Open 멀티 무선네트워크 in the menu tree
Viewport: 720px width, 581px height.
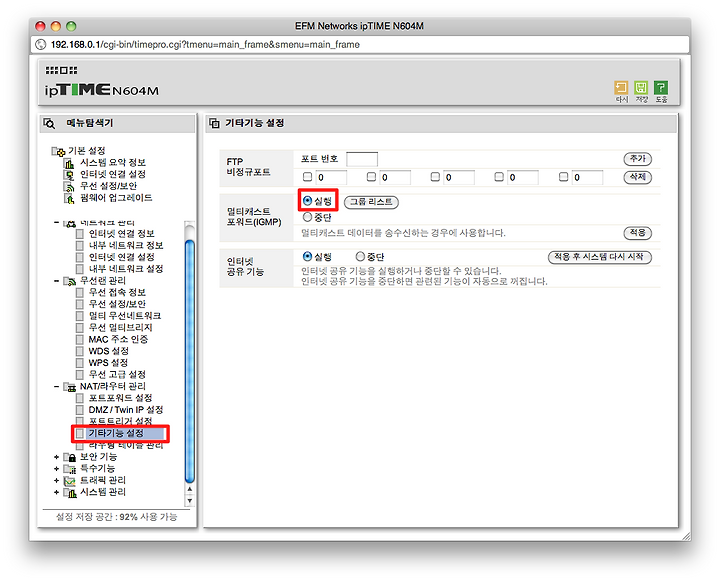point(124,316)
